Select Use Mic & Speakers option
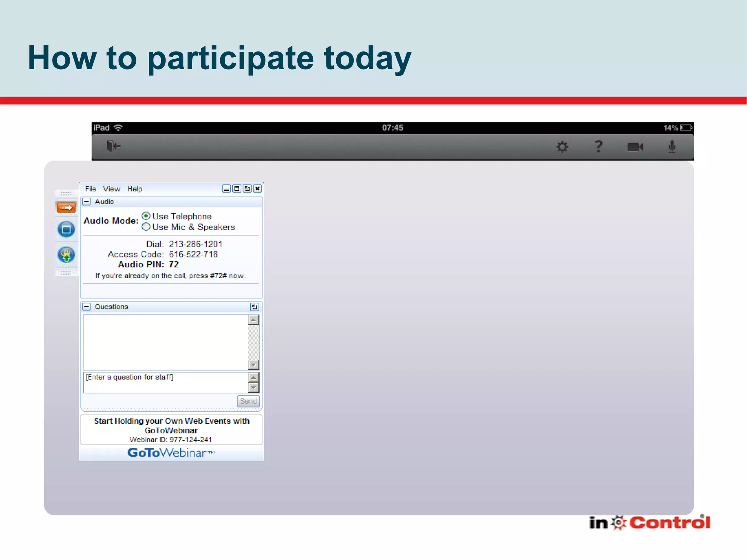Screen dimensions: 747x560 tap(146, 227)
